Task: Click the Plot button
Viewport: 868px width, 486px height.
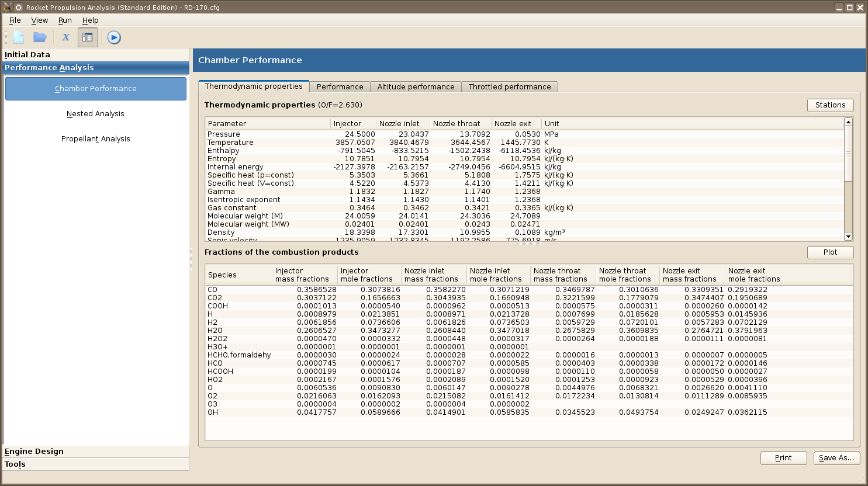Action: click(x=830, y=252)
